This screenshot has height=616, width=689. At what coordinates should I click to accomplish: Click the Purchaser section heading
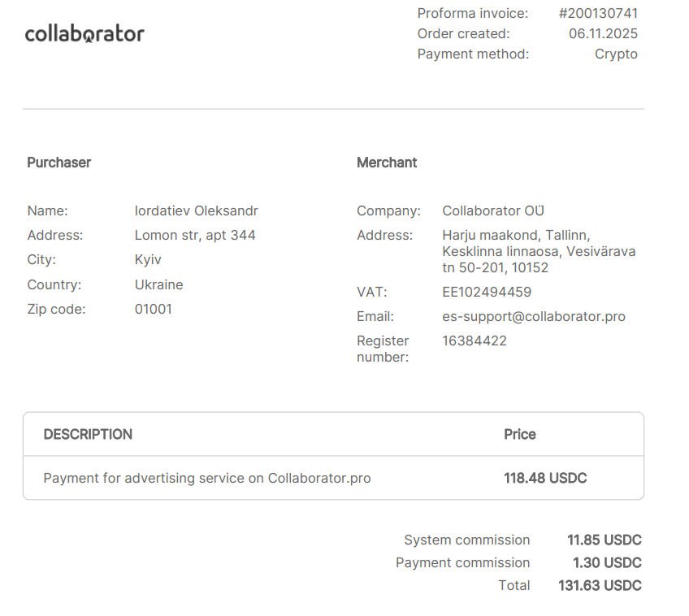[59, 163]
